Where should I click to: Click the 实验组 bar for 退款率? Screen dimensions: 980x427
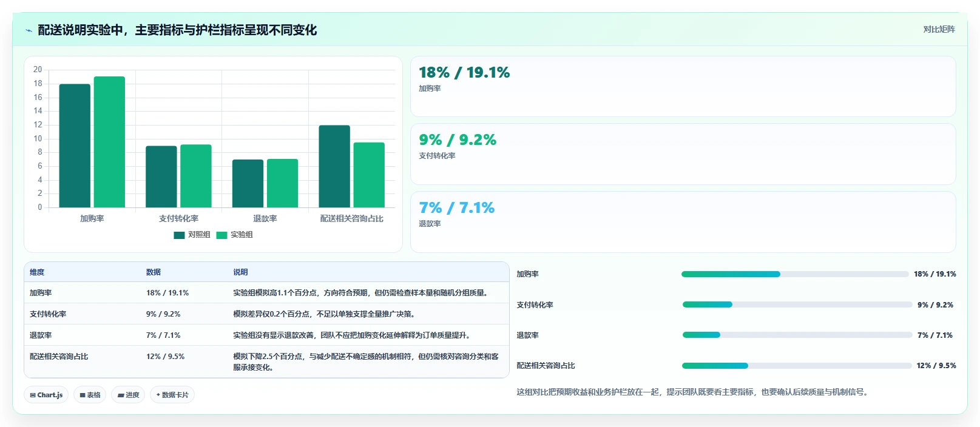click(x=282, y=183)
